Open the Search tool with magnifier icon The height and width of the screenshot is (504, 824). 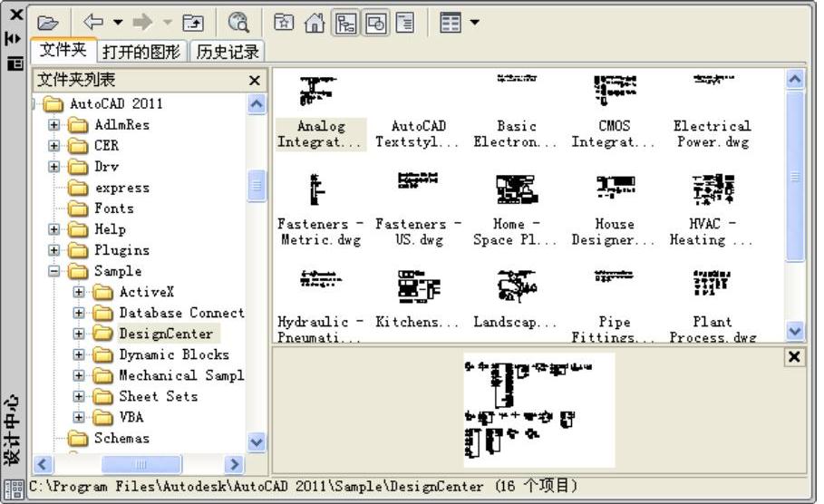pos(238,22)
